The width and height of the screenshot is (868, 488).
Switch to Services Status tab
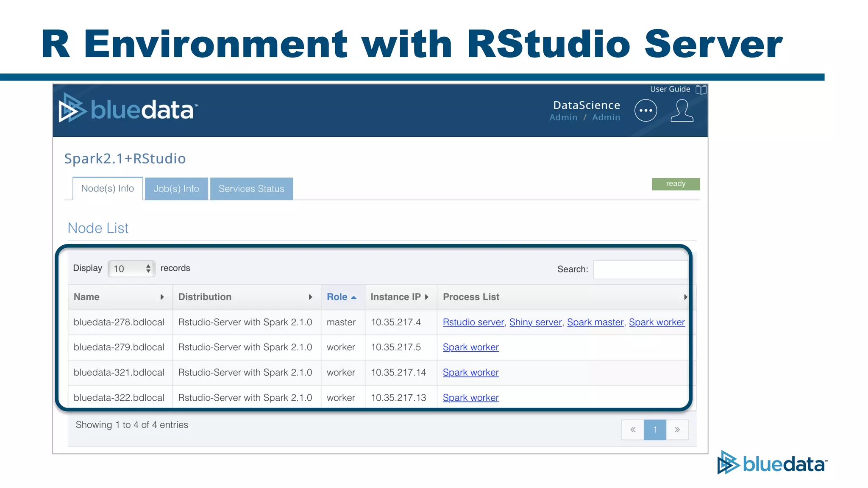(x=251, y=189)
